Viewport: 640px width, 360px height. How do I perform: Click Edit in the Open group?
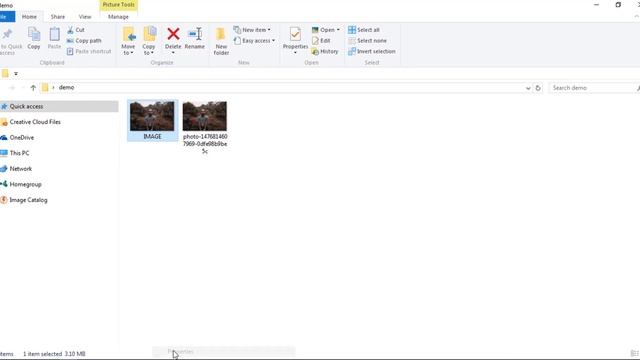pyautogui.click(x=321, y=40)
